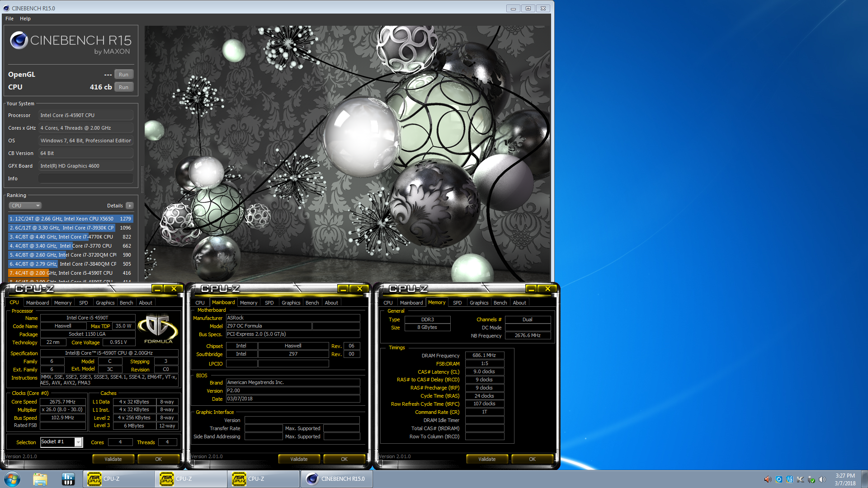Switch to CPU tab in right CPU-Z window
The image size is (868, 488).
pyautogui.click(x=388, y=303)
